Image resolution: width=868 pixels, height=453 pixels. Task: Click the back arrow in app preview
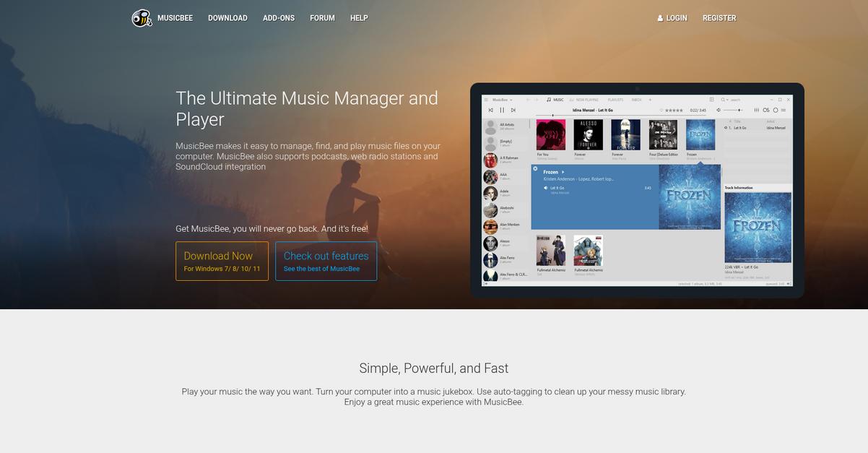pyautogui.click(x=528, y=100)
